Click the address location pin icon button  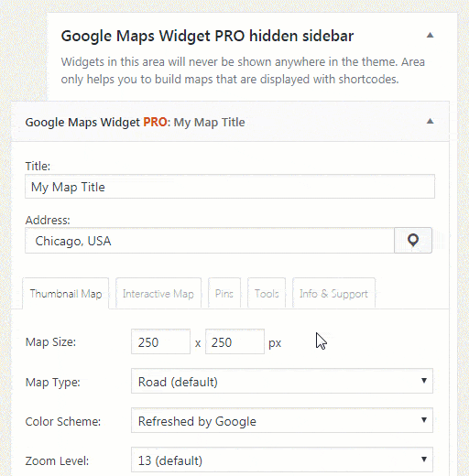point(413,240)
